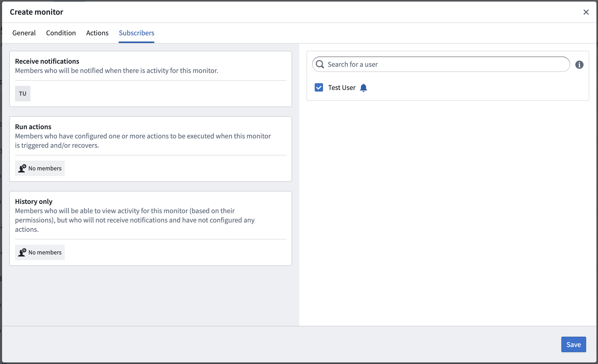Viewport: 598px width, 364px height.
Task: Click No members under Run actions
Action: (40, 168)
